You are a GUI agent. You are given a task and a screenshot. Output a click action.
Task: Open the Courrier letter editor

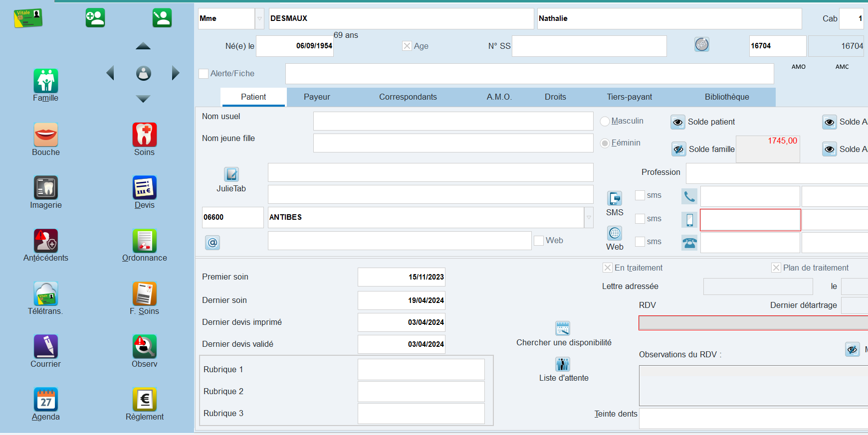tap(46, 346)
